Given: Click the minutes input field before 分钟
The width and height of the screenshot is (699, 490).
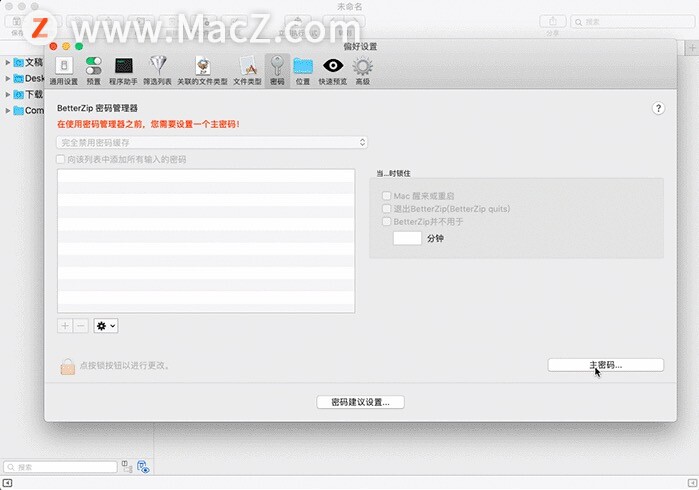Looking at the screenshot, I should [407, 238].
